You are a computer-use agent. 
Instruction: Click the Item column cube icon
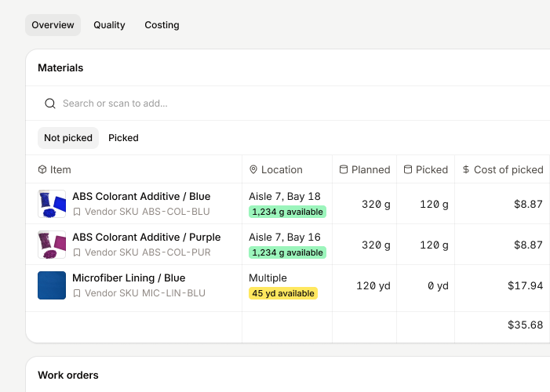tap(42, 169)
